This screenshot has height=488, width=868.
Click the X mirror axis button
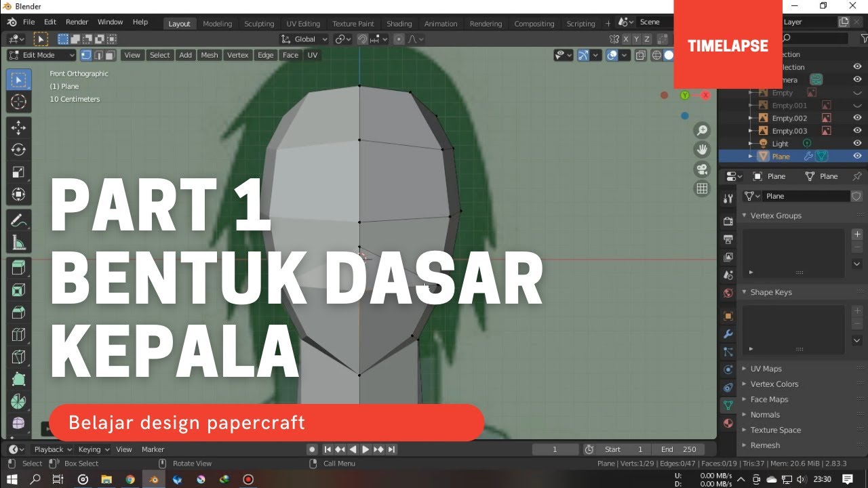click(626, 39)
